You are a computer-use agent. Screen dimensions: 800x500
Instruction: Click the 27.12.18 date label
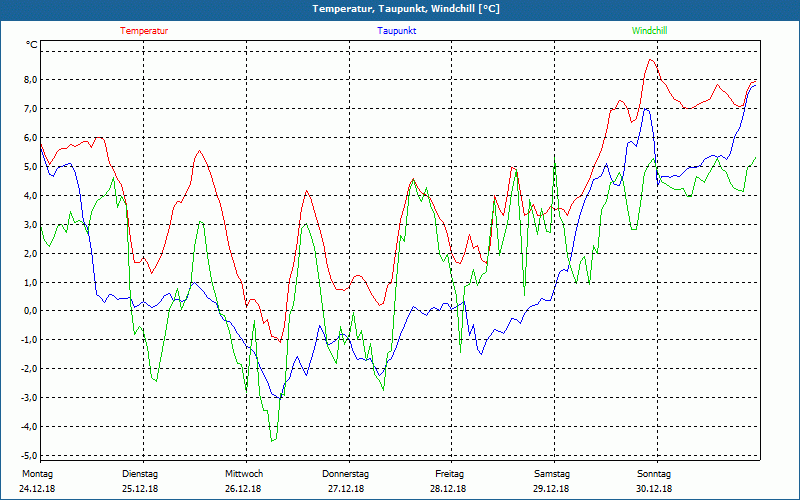click(x=346, y=489)
